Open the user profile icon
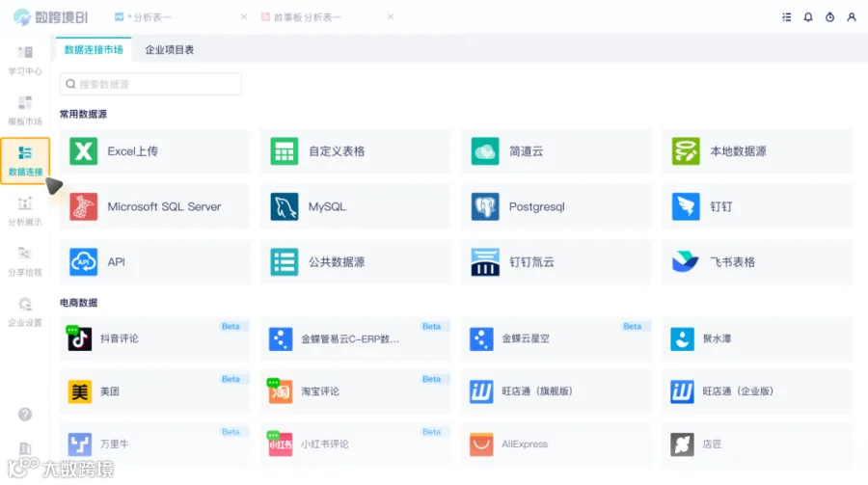The image size is (868, 485). (x=852, y=17)
